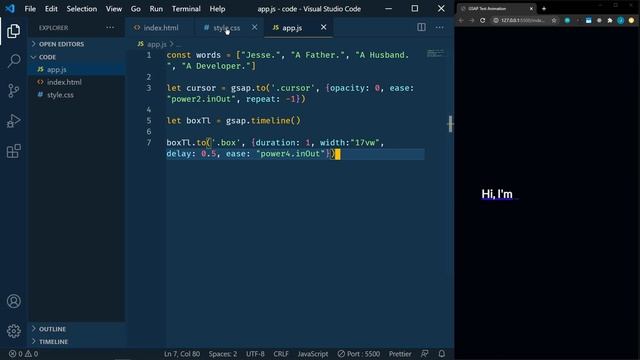Expand the Outline section
640x360 pixels.
[x=52, y=329]
